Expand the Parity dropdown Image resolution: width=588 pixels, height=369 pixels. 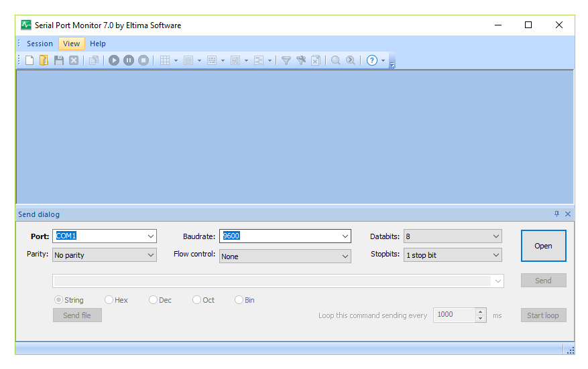click(150, 255)
